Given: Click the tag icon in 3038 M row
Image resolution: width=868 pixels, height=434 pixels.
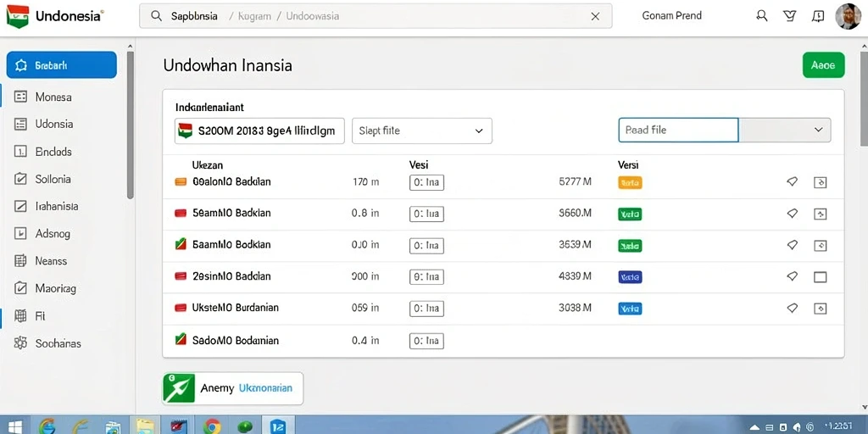Looking at the screenshot, I should 793,308.
